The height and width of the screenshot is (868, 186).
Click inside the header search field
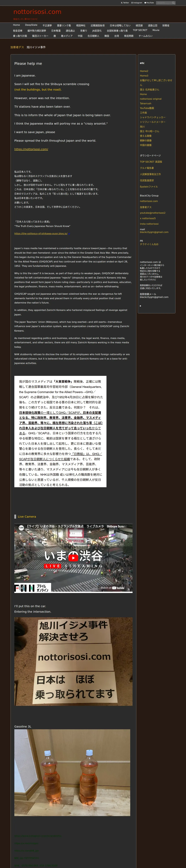(x=164, y=3)
